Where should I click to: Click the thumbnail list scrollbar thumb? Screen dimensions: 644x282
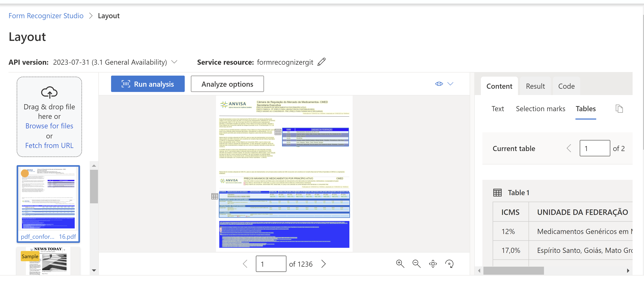coord(94,187)
